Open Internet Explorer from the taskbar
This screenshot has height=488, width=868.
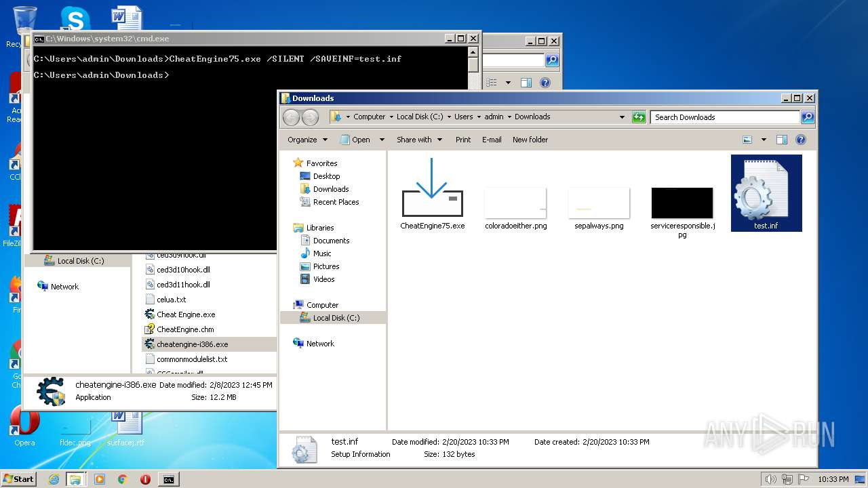pos(54,479)
